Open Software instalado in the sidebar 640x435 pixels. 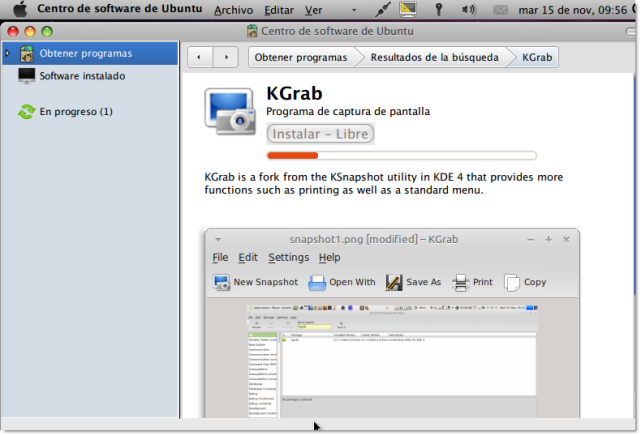pyautogui.click(x=82, y=76)
